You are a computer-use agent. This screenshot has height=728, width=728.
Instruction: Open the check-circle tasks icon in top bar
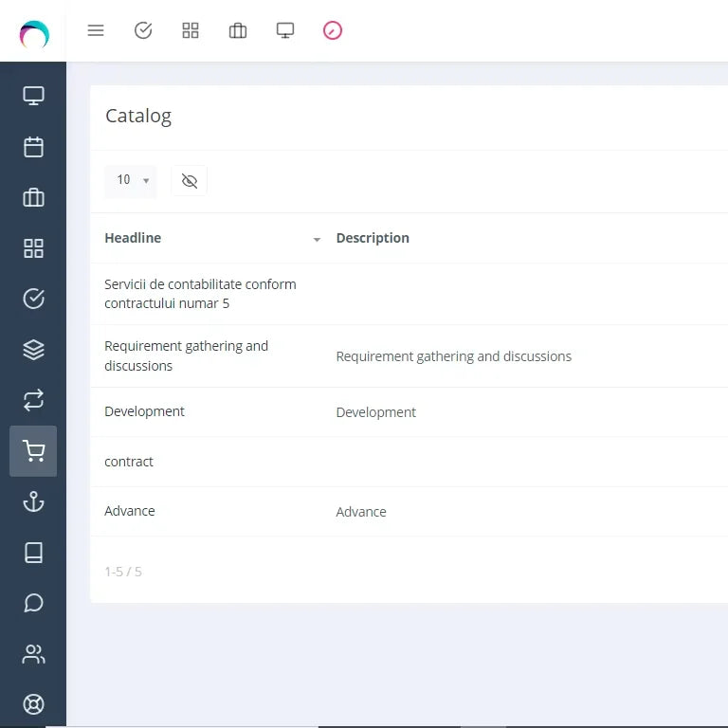[x=143, y=30]
